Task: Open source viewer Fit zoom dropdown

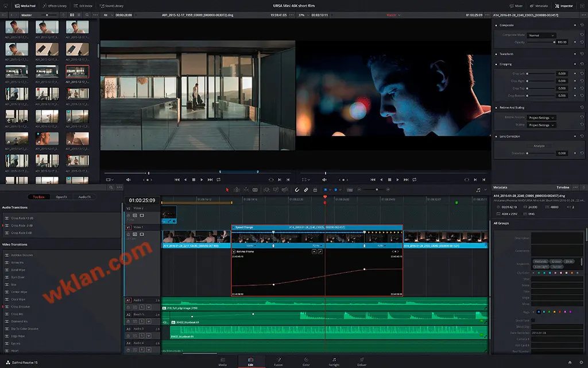Action: pos(107,15)
